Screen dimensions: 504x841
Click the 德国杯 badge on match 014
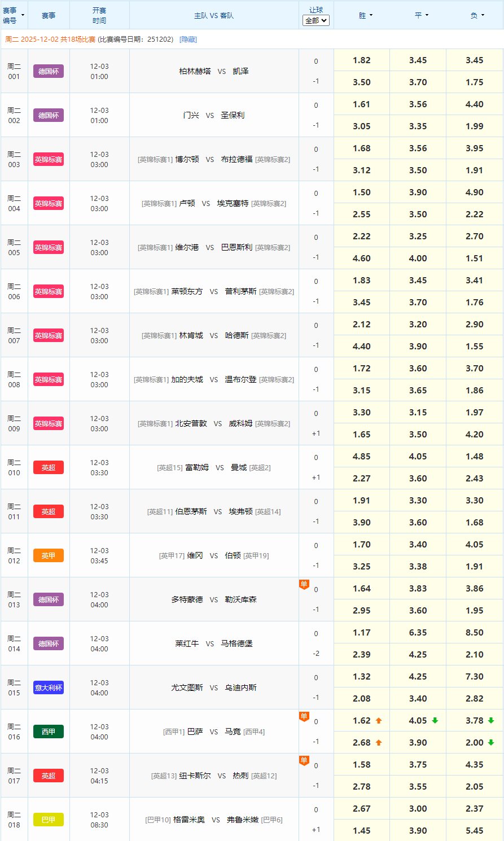(x=49, y=643)
